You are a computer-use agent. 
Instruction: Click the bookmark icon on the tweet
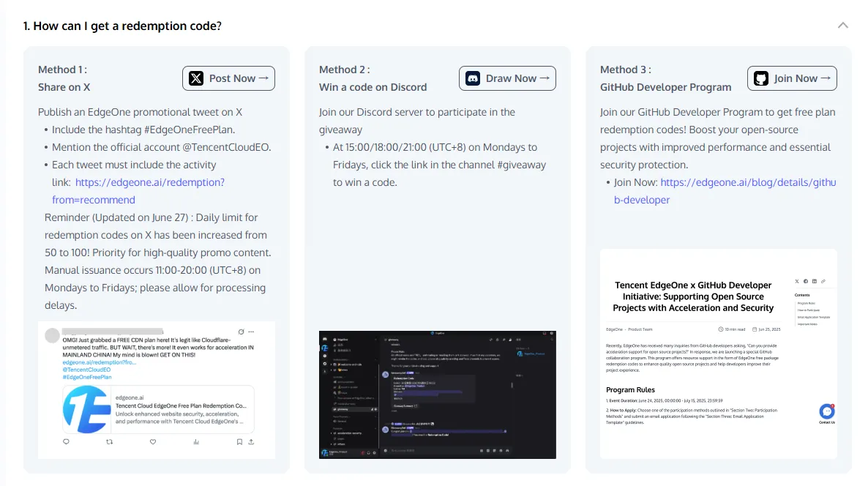pos(239,442)
